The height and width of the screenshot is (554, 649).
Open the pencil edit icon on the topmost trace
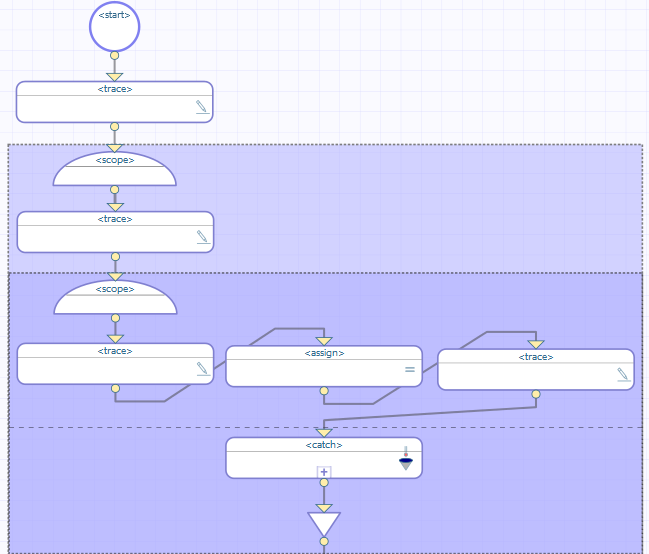click(202, 107)
